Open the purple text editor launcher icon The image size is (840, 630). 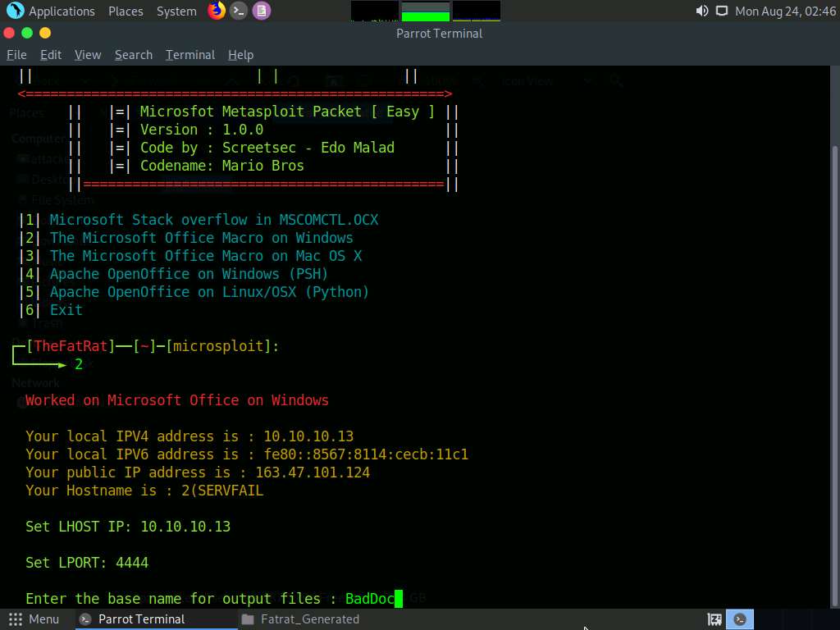tap(262, 11)
